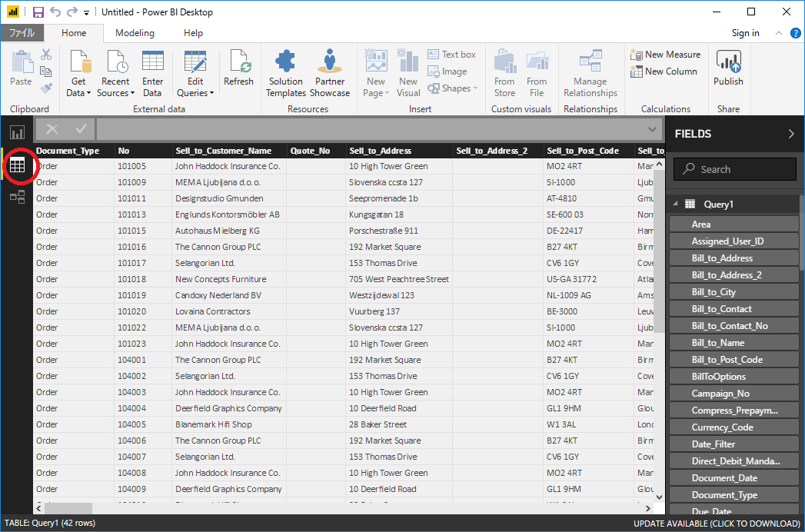The image size is (805, 532).
Task: Select the Document_Date field
Action: 734,478
